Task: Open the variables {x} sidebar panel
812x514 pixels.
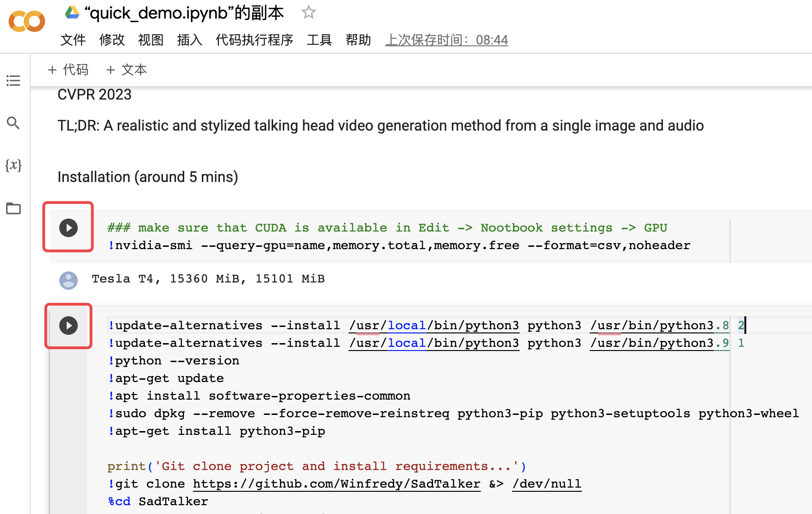Action: tap(13, 165)
